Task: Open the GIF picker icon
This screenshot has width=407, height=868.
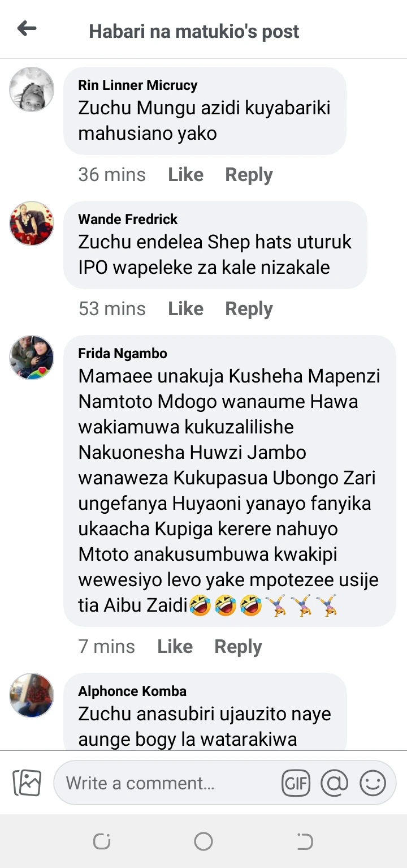Action: point(296,783)
